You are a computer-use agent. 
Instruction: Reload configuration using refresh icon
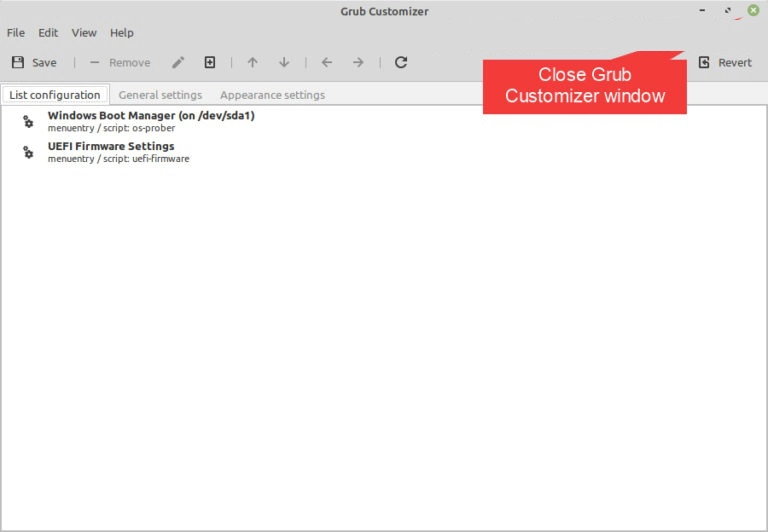[x=401, y=62]
